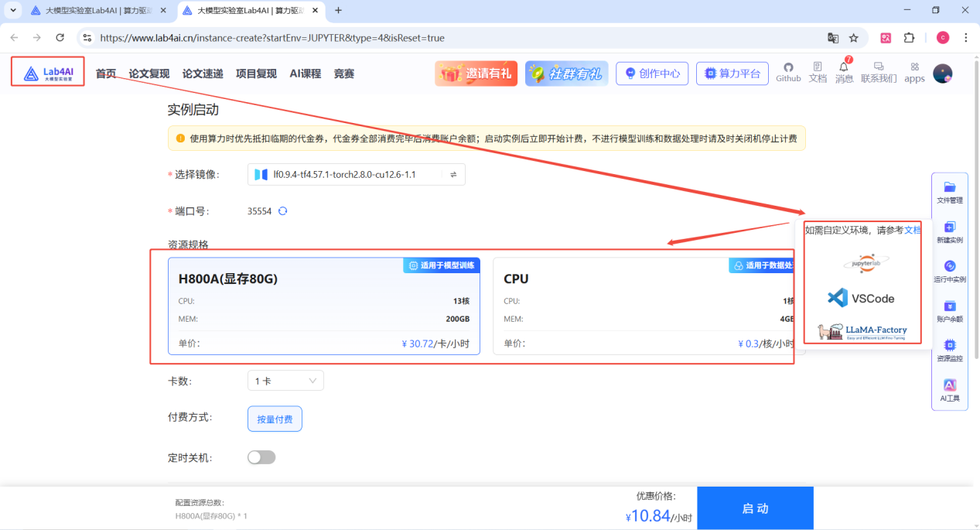Go to 首页 in navigation
Viewport: 980px width, 530px height.
106,74
